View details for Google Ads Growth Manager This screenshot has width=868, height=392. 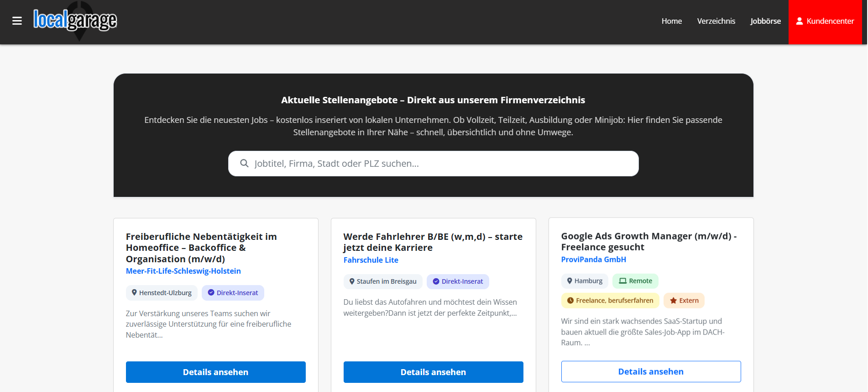tap(650, 371)
